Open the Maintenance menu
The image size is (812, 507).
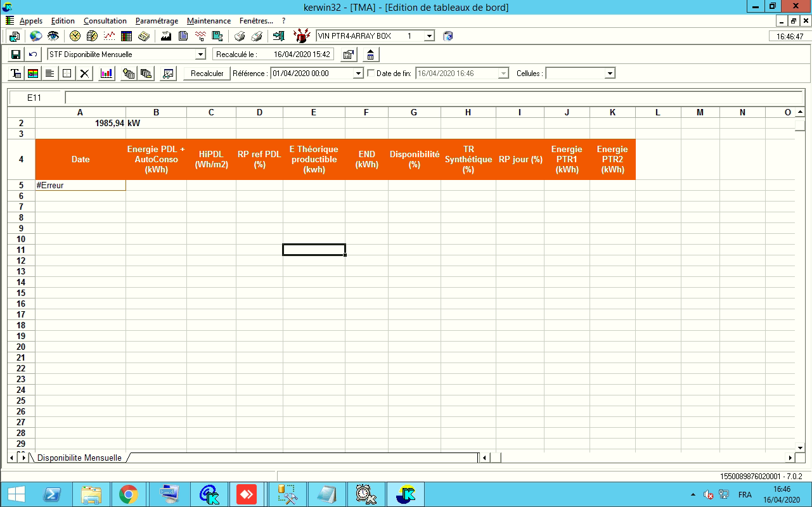coord(209,21)
